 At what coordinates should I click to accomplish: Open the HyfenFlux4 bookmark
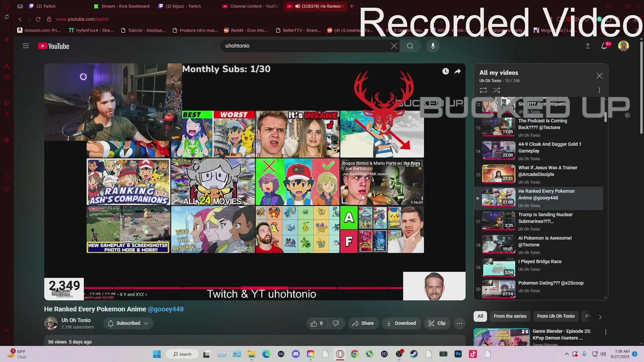click(91, 30)
